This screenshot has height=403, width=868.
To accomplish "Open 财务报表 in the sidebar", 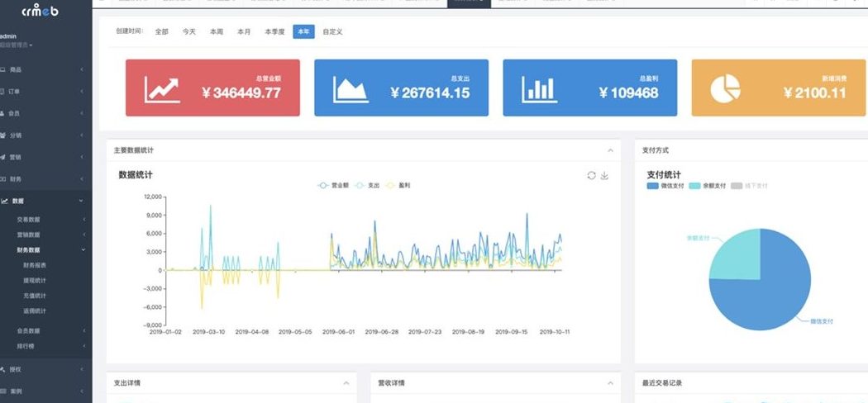I will [x=35, y=265].
